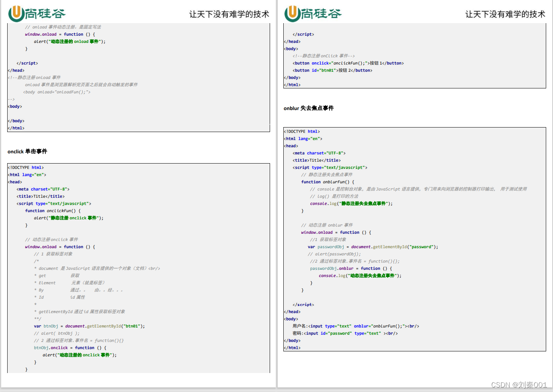Image resolution: width=553 pixels, height=392 pixels.
Task: Click the line 'btnObj.onclick = function () {'
Action: click(x=70, y=348)
